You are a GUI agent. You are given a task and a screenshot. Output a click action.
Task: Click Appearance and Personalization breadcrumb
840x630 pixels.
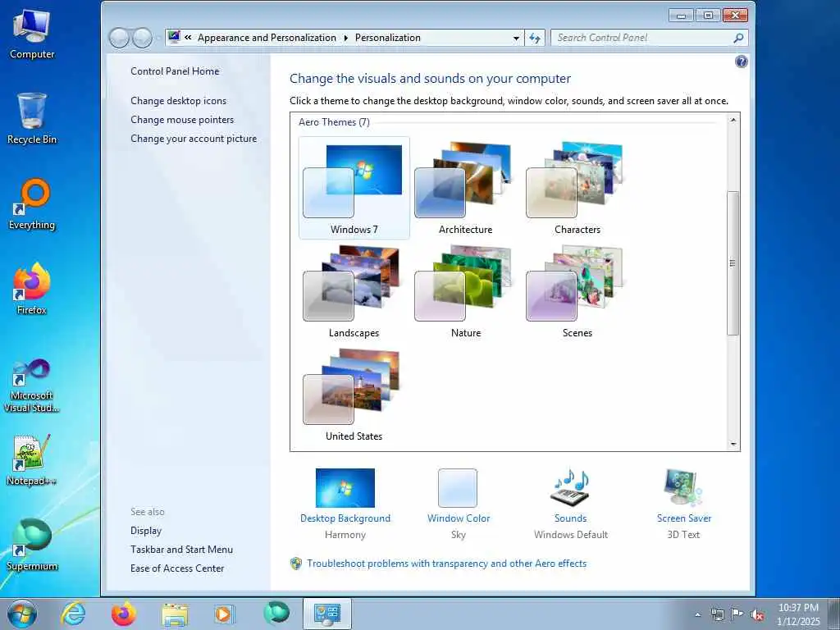(267, 38)
